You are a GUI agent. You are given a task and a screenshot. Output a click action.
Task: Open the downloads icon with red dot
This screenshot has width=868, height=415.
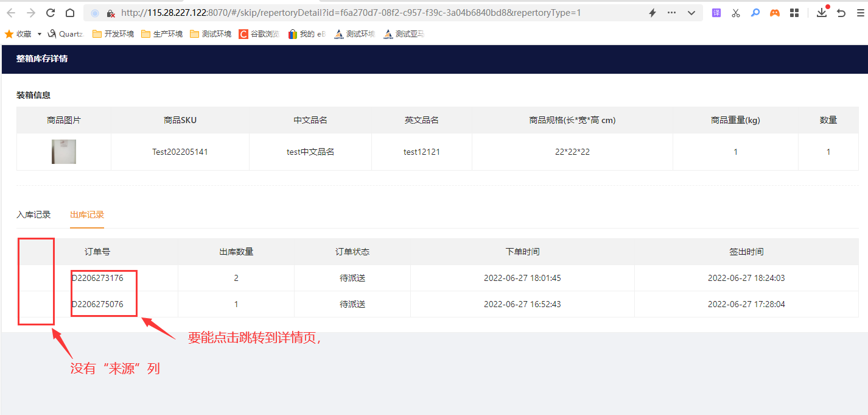(822, 12)
